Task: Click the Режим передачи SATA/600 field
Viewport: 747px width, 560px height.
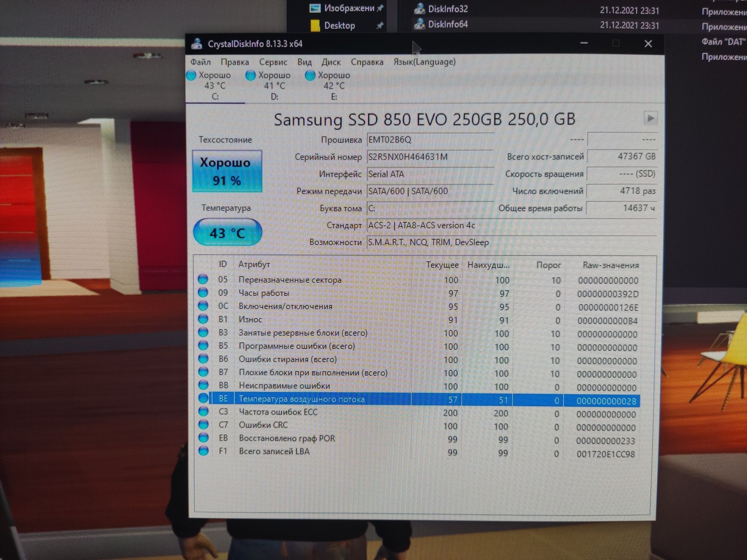Action: [430, 191]
